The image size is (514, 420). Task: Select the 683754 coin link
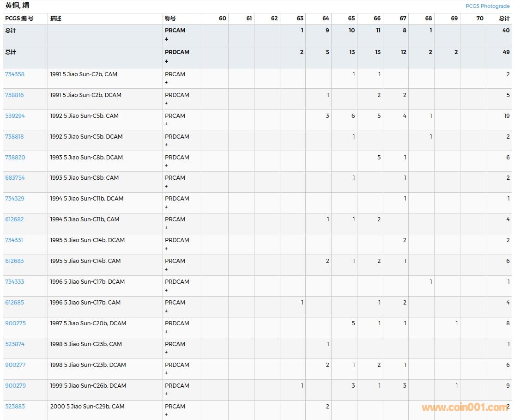click(x=15, y=178)
